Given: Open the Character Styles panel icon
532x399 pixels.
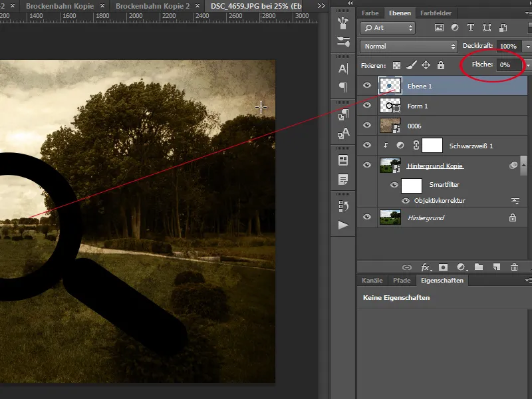Looking at the screenshot, I should [343, 133].
